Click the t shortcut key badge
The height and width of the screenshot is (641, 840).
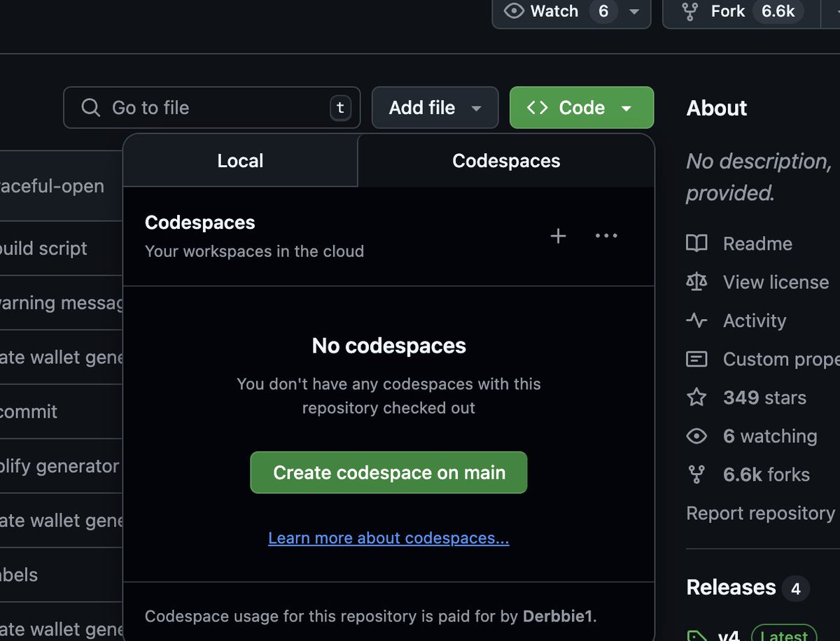point(340,108)
